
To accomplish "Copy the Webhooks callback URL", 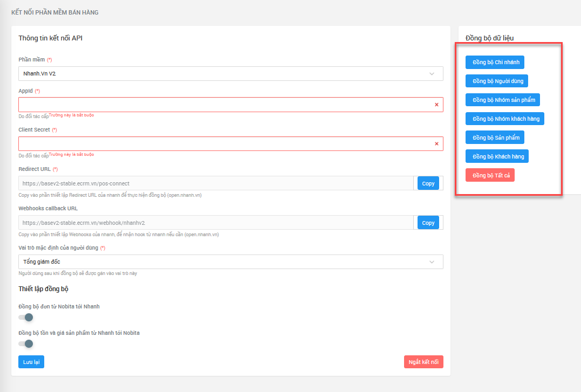I will tap(428, 223).
